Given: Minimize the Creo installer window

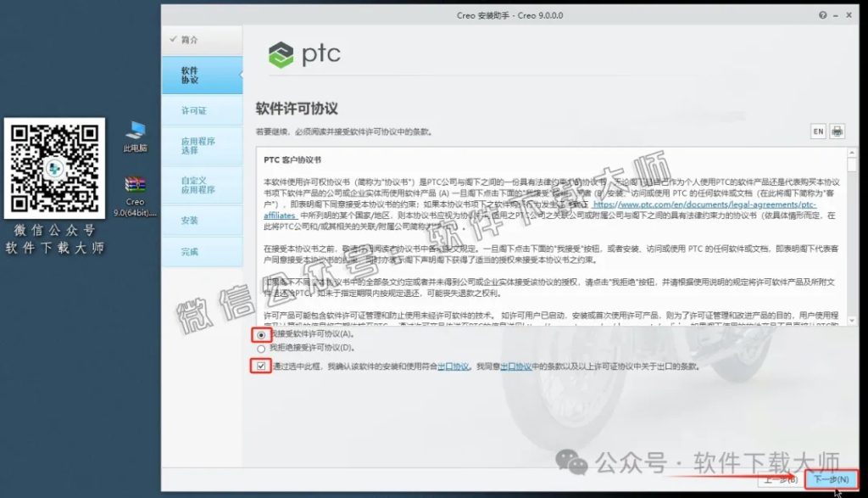Looking at the screenshot, I should tap(836, 15).
